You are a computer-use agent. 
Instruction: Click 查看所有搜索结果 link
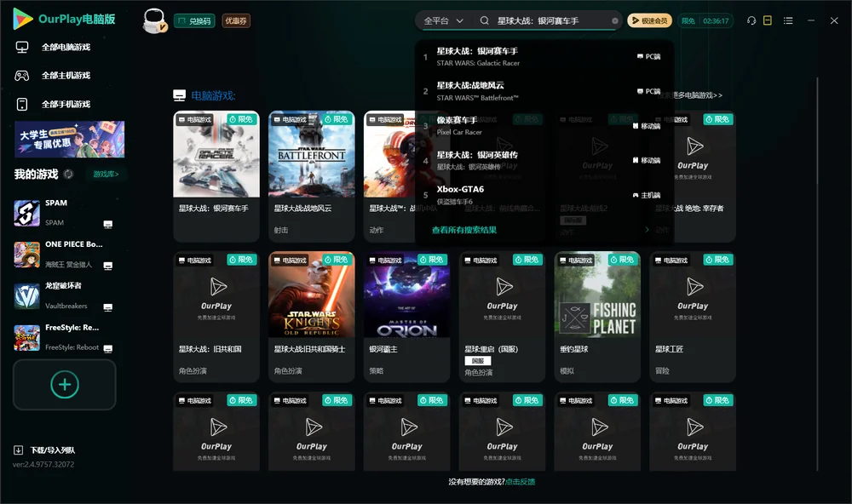click(464, 230)
